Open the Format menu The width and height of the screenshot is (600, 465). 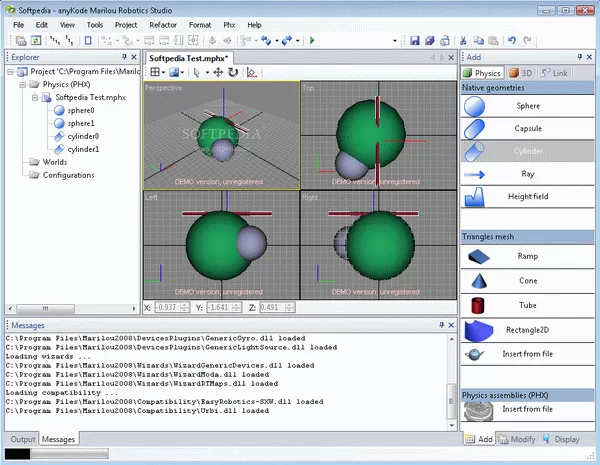click(x=200, y=25)
